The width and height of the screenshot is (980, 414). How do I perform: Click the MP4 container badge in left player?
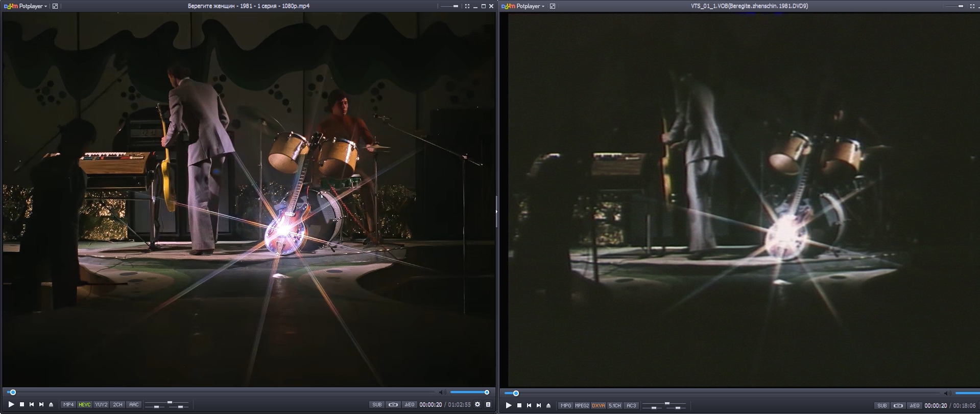point(68,404)
